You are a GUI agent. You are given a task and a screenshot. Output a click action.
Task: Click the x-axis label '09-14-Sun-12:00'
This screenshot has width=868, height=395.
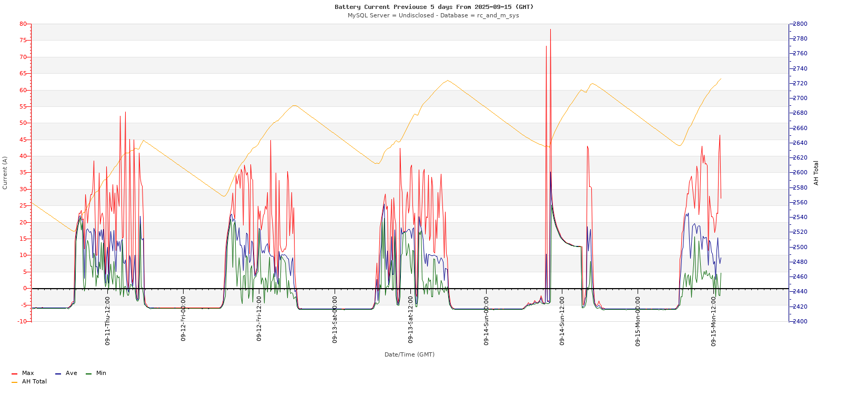pyautogui.click(x=562, y=321)
